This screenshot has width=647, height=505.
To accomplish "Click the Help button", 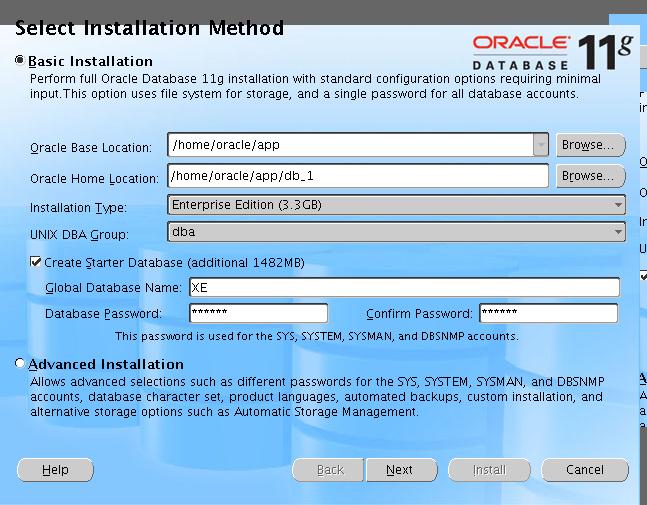I will (55, 470).
